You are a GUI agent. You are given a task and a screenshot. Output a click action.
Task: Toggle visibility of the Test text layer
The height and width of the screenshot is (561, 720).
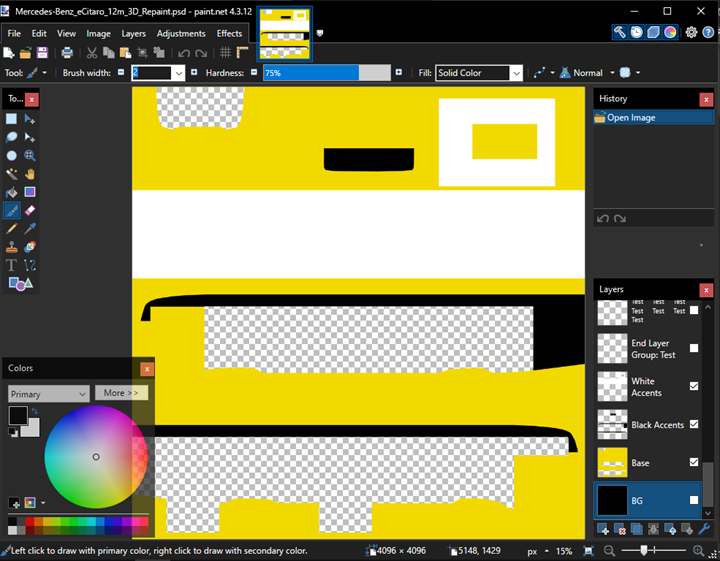[694, 310]
